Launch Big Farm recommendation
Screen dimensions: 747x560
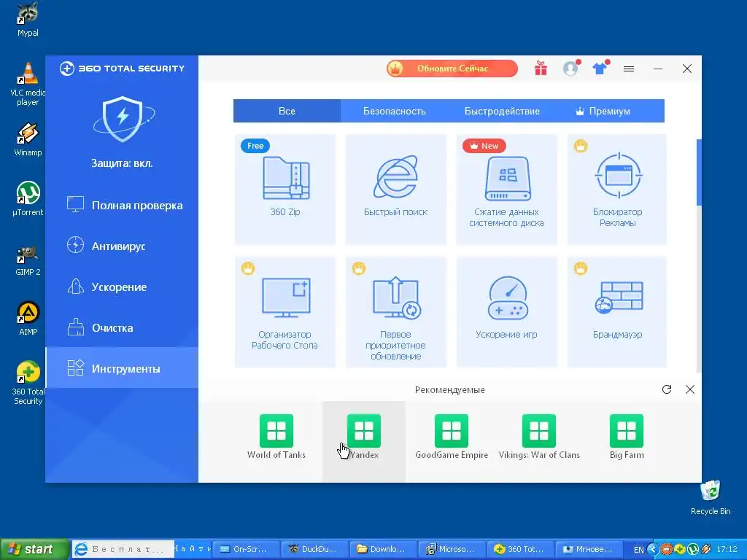click(x=627, y=437)
